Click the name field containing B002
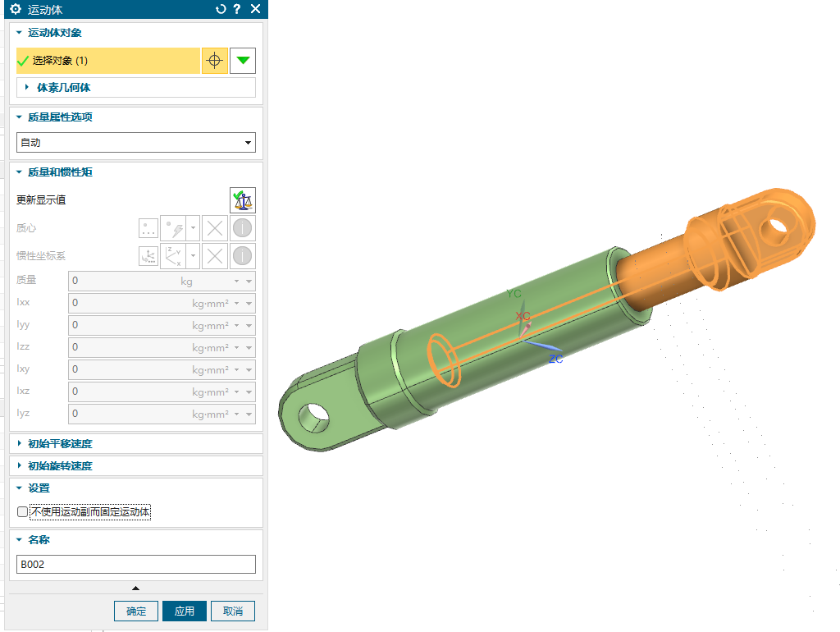Image resolution: width=840 pixels, height=632 pixels. click(136, 564)
